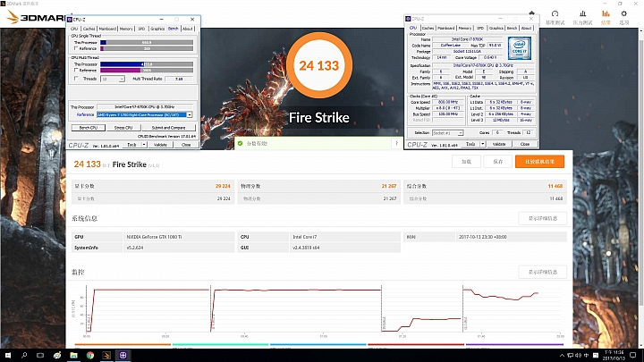
Task: Click the valid score green checkmark icon
Action: tap(241, 143)
